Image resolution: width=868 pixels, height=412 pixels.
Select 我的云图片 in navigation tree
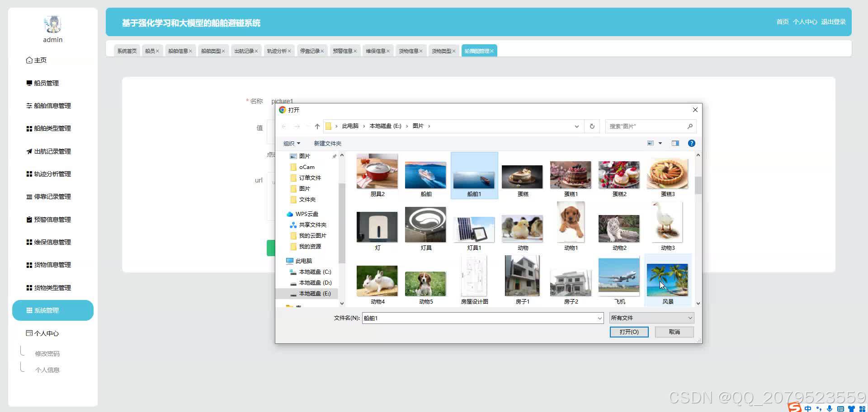[x=313, y=236]
